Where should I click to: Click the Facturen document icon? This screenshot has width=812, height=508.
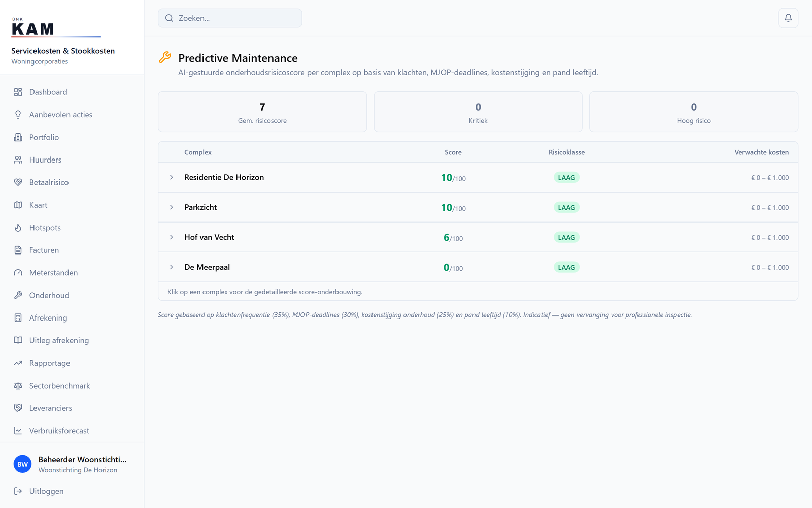click(x=18, y=250)
